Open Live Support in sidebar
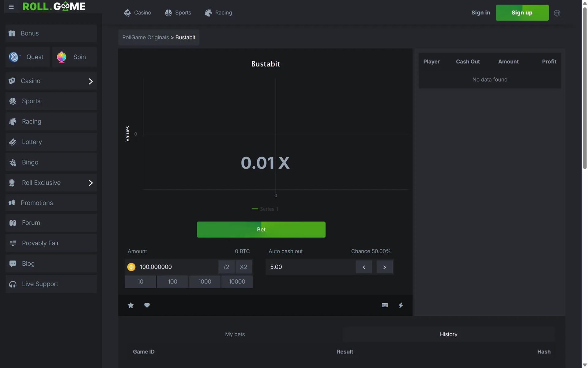 click(51, 284)
